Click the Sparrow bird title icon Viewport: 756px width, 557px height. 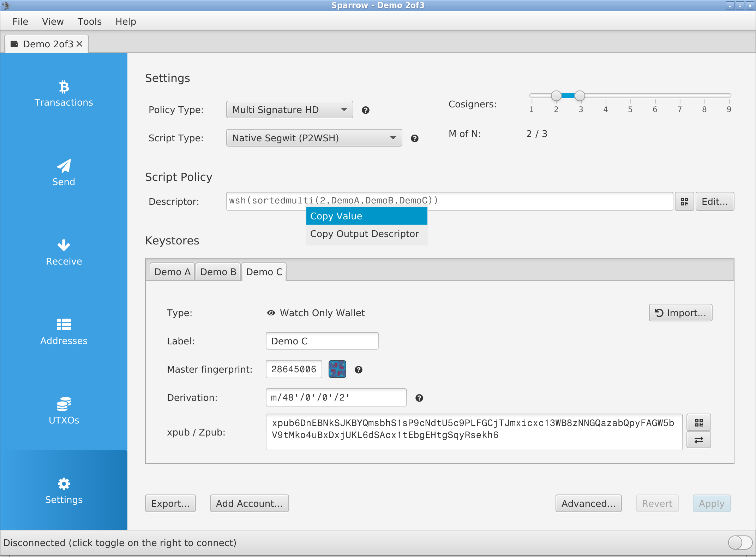point(6,5)
